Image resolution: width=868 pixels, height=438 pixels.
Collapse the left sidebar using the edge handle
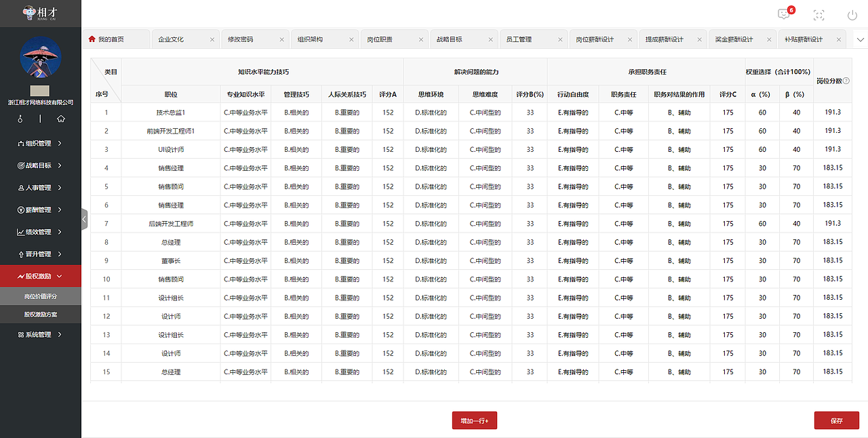coord(84,219)
